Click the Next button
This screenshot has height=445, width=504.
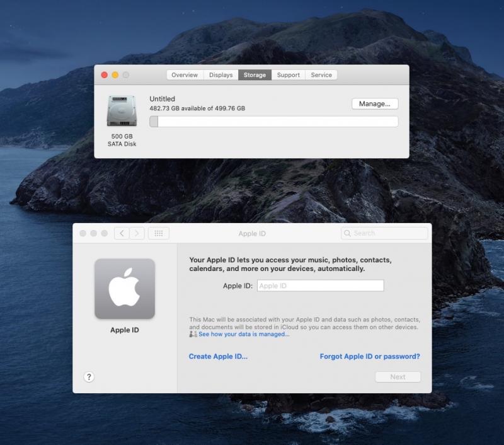pos(398,377)
